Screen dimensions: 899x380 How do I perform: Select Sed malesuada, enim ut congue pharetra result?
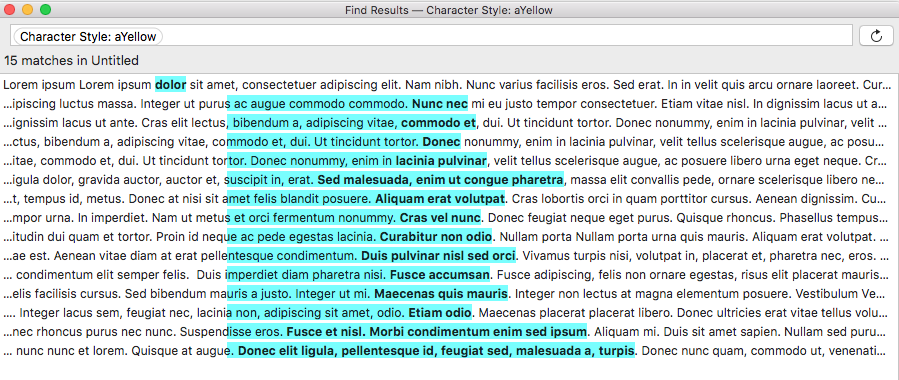click(450, 180)
